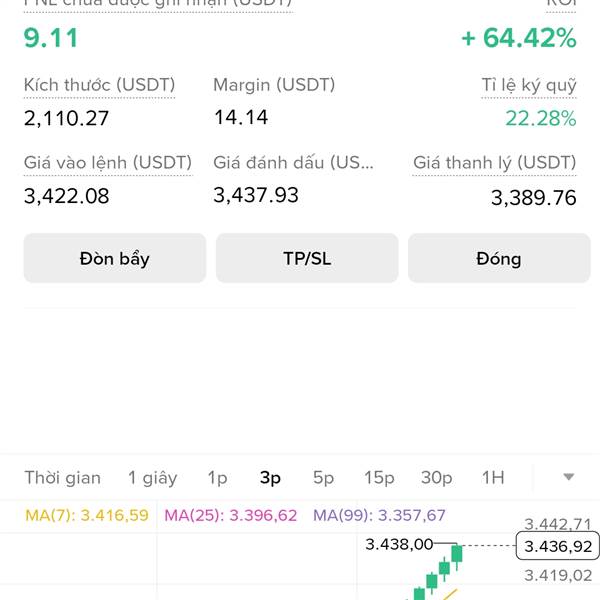Pick the 15p timeframe
The image size is (600, 600).
(x=379, y=478)
